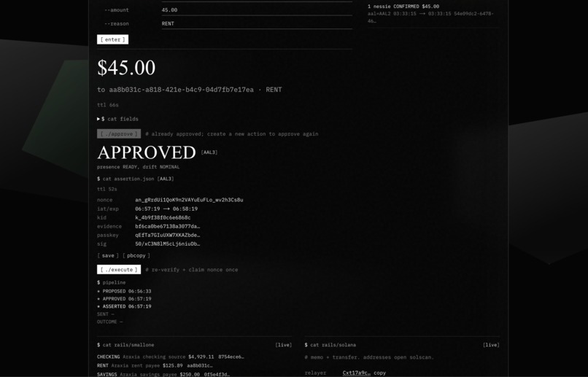Click the '$ cat rails/solana' heading

[330, 345]
